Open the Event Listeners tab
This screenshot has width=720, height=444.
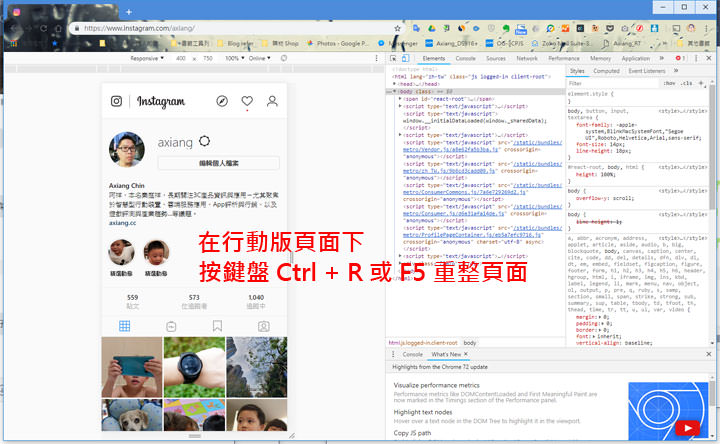click(647, 71)
